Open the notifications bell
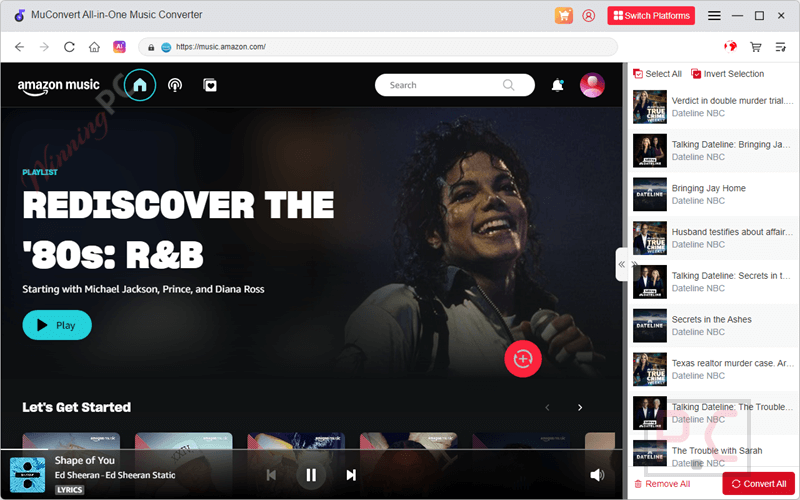The height and width of the screenshot is (500, 800). point(558,85)
